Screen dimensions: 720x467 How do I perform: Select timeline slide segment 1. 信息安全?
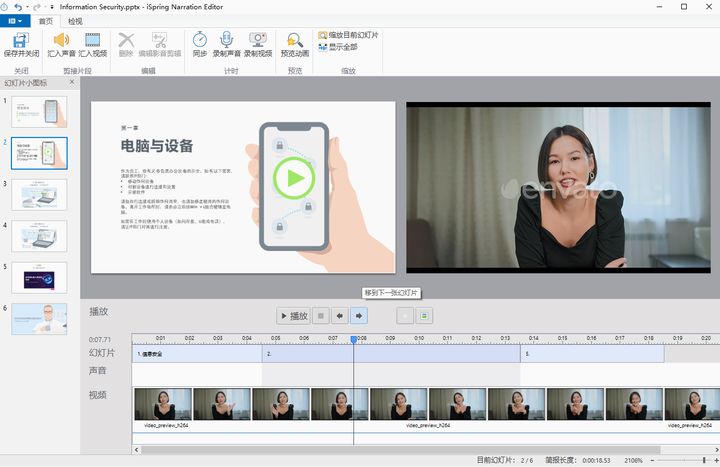point(197,354)
